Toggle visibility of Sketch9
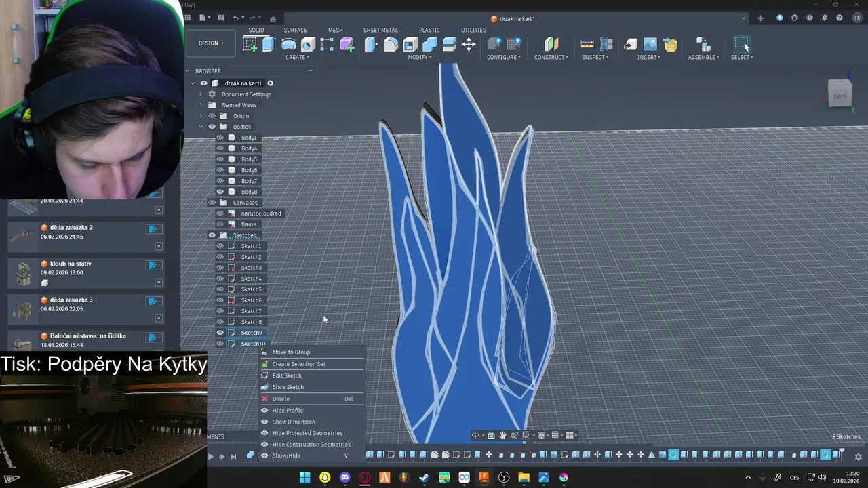868x488 pixels. [x=220, y=333]
